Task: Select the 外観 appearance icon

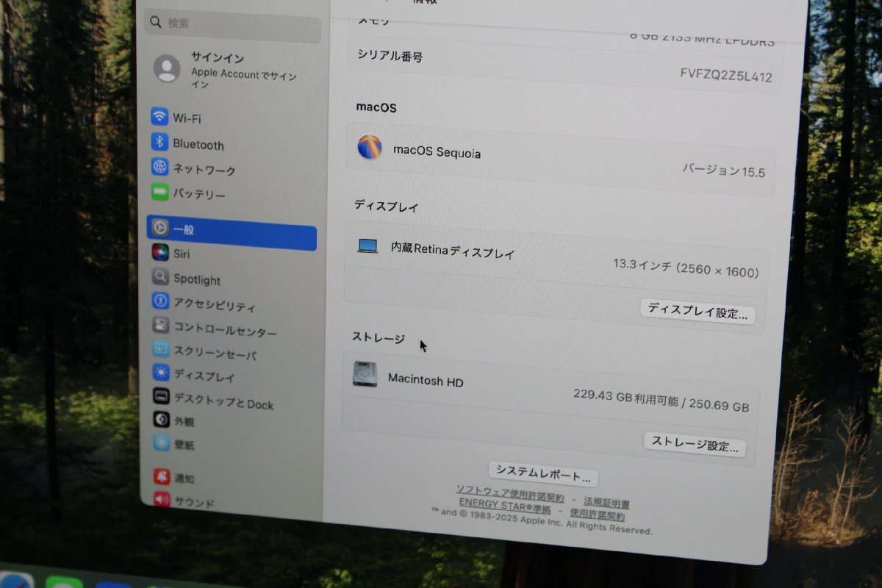Action: pos(162,419)
